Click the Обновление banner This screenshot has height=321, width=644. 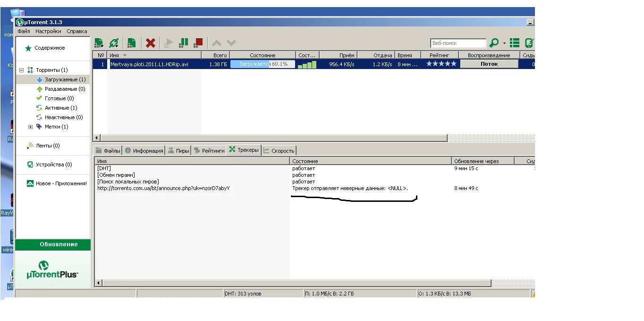[x=53, y=244]
